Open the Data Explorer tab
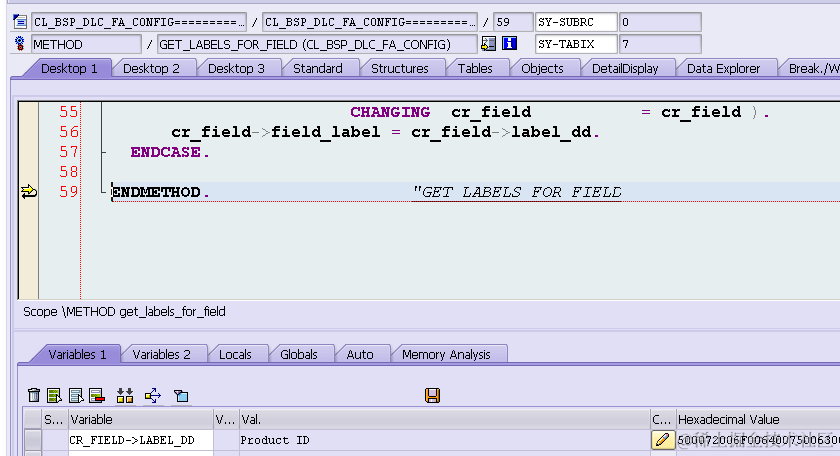Image resolution: width=840 pixels, height=456 pixels. [x=723, y=69]
